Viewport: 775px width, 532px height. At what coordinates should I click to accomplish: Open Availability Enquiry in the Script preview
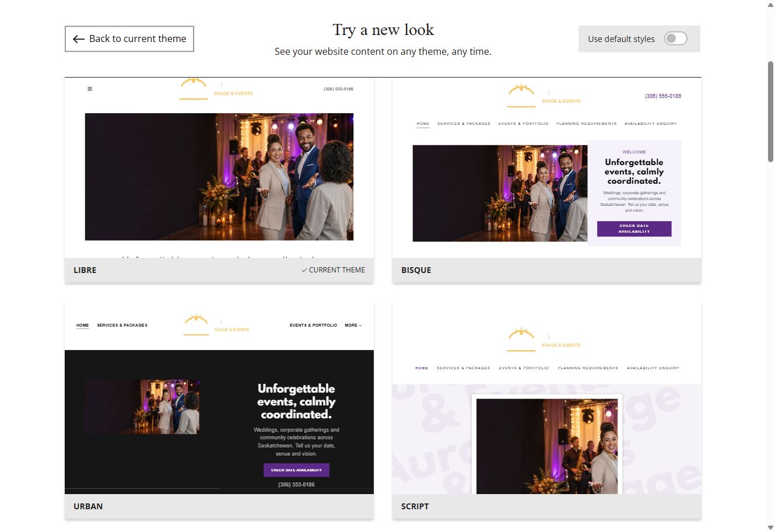coord(653,368)
